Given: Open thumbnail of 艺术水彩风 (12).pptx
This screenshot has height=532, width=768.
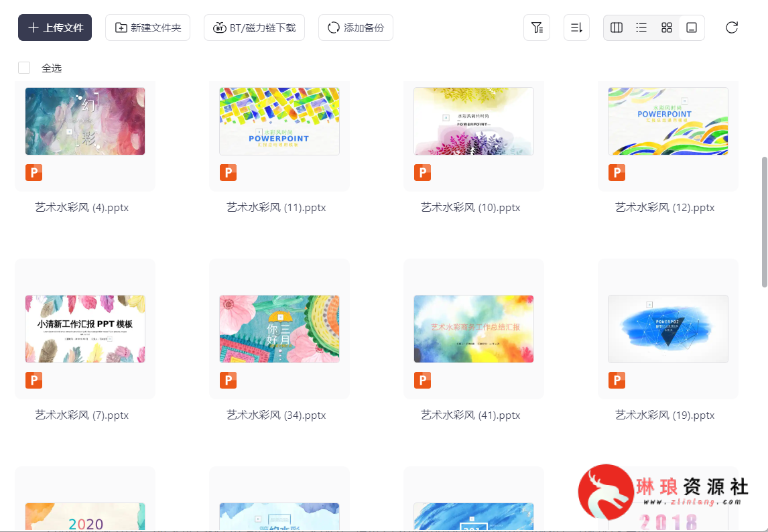Looking at the screenshot, I should [668, 121].
